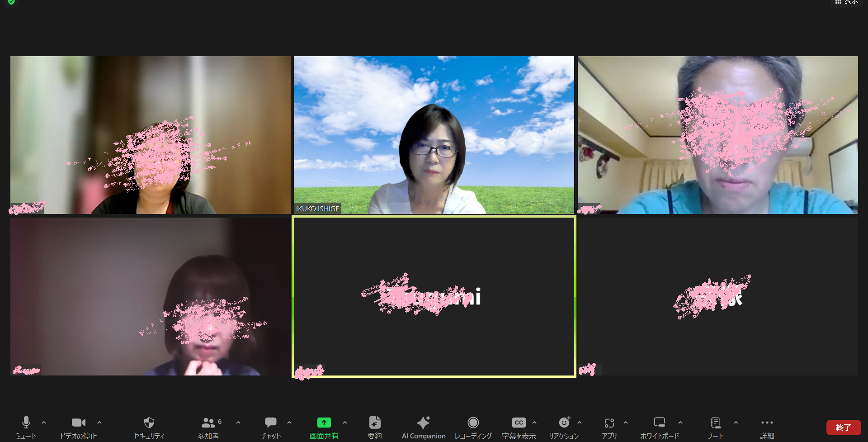The height and width of the screenshot is (442, 868).
Task: Open the participants list icon
Action: tap(208, 423)
